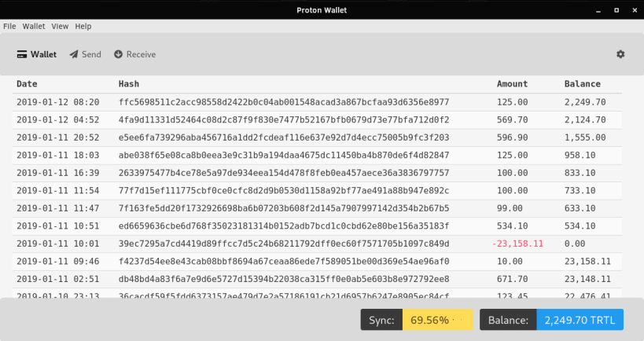Switch to the Send tab label
Screen dimensions: 644x341
(91, 54)
